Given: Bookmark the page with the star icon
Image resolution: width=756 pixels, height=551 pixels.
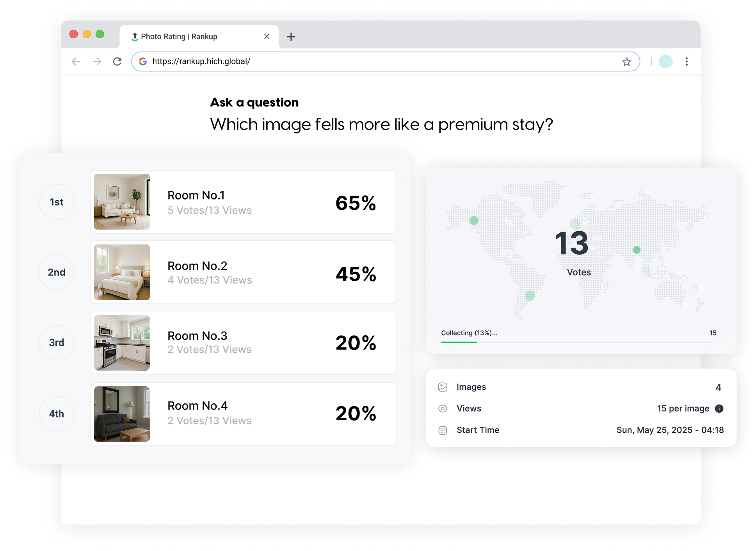Looking at the screenshot, I should click(626, 62).
